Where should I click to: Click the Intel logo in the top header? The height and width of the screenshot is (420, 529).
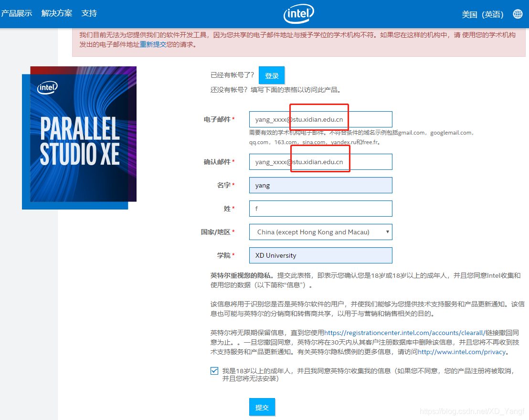point(298,14)
